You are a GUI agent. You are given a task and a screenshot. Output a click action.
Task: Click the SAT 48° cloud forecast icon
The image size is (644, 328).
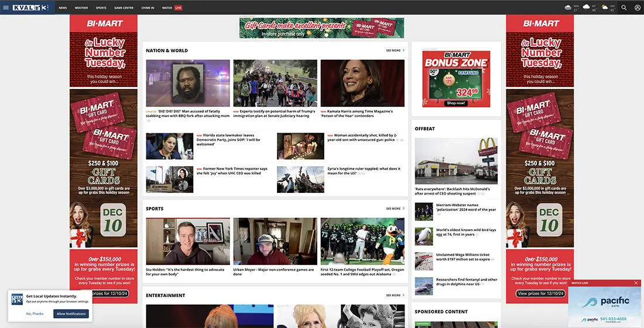coord(587,7)
